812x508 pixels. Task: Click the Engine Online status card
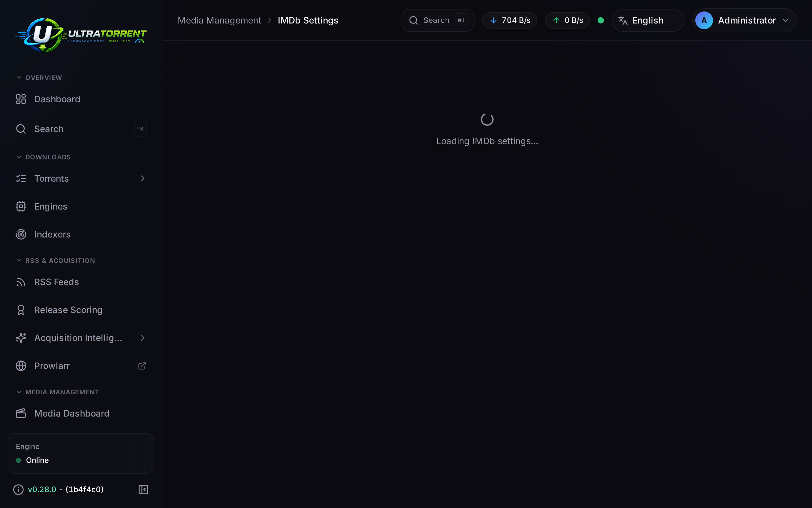coord(81,453)
